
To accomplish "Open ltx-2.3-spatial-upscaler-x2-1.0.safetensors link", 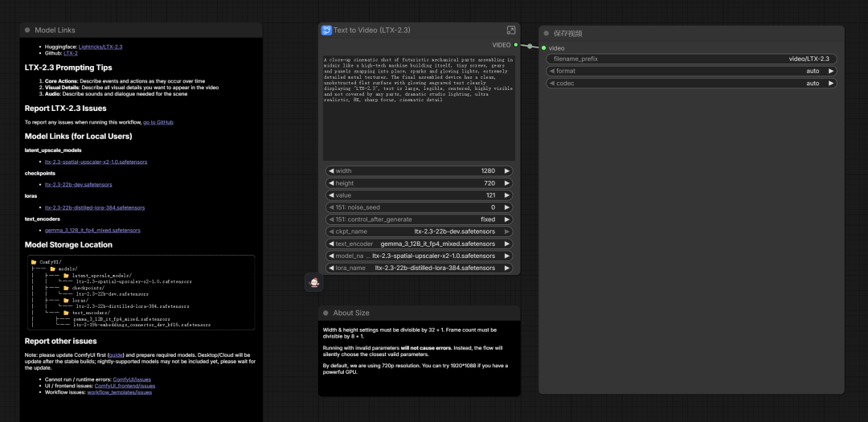I will tap(96, 162).
